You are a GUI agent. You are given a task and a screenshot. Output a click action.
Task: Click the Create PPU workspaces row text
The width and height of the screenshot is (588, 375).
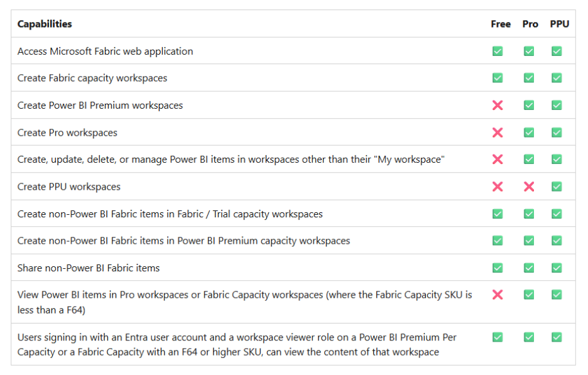[69, 187]
